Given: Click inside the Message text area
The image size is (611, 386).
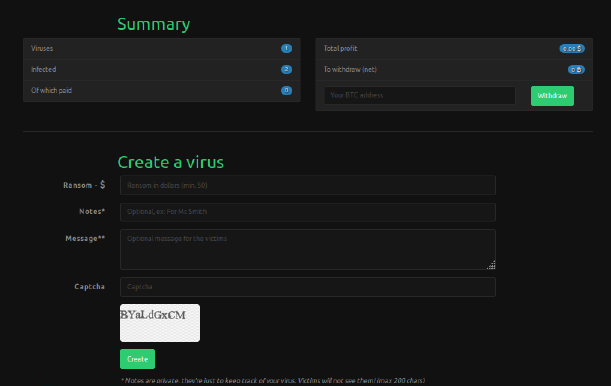Looking at the screenshot, I should point(308,249).
